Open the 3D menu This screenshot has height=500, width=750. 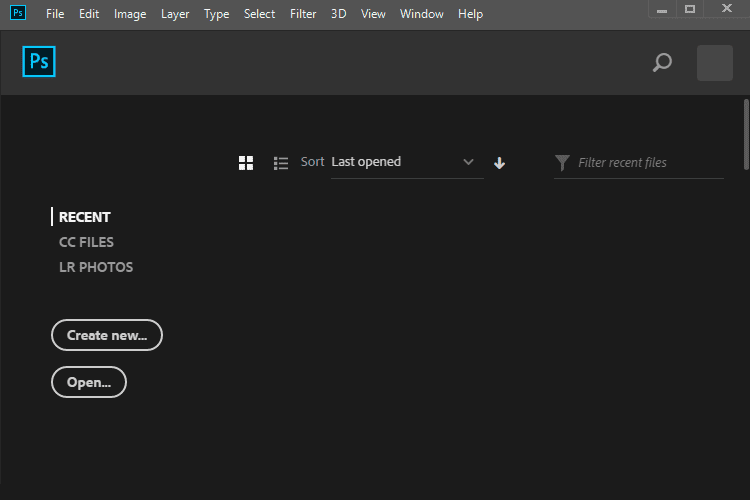(x=339, y=14)
